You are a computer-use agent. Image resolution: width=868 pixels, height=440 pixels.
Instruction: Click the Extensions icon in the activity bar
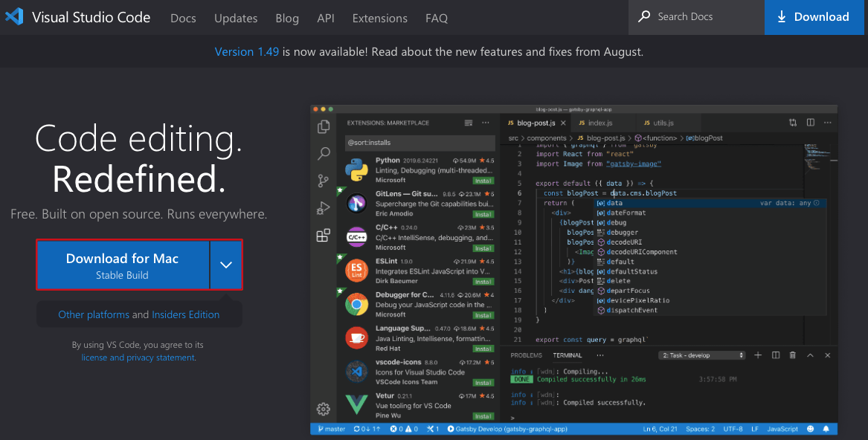pos(323,235)
